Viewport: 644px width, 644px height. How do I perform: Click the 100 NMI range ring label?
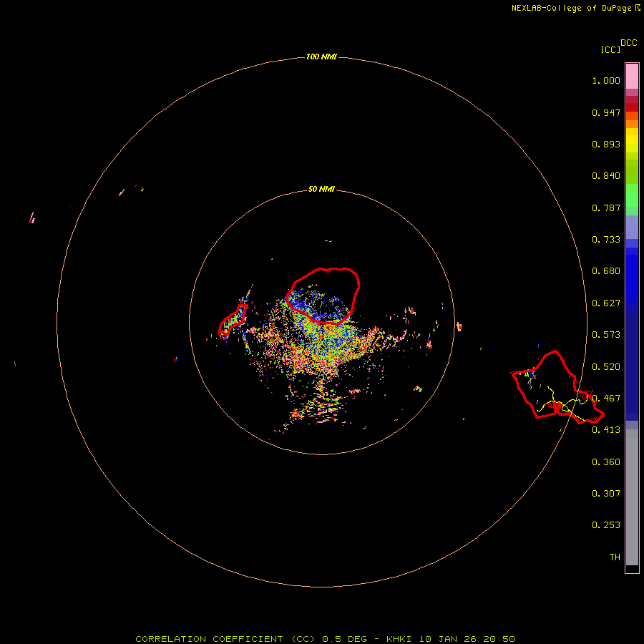(x=321, y=57)
